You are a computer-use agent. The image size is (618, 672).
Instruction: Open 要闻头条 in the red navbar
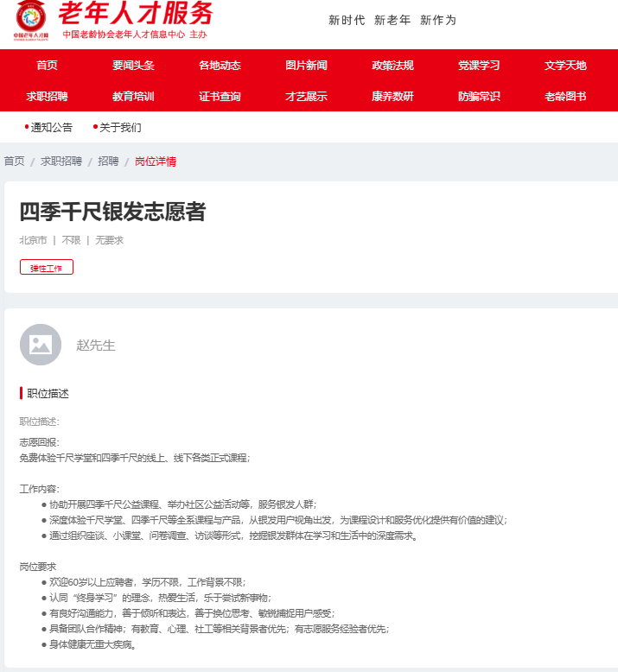[x=133, y=65]
